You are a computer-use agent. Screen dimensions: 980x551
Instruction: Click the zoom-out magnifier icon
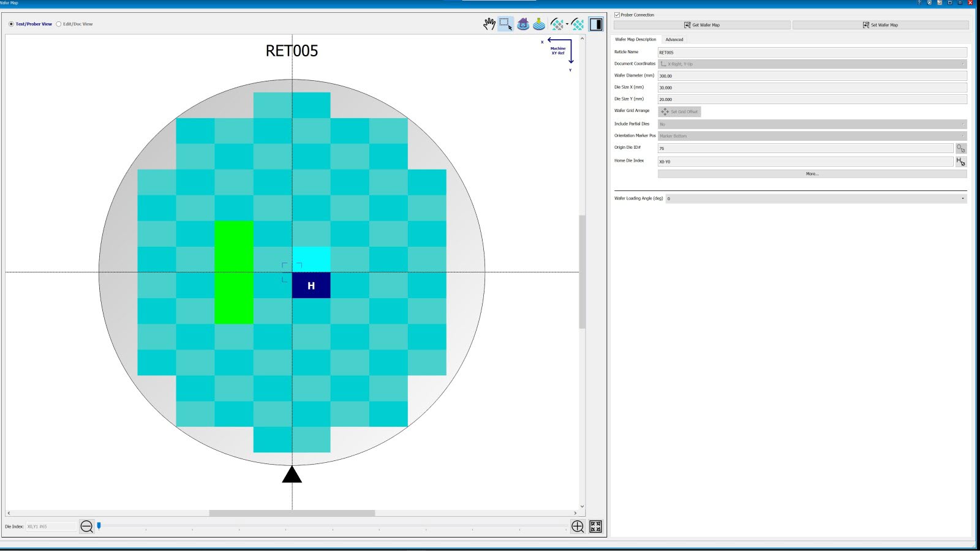86,525
